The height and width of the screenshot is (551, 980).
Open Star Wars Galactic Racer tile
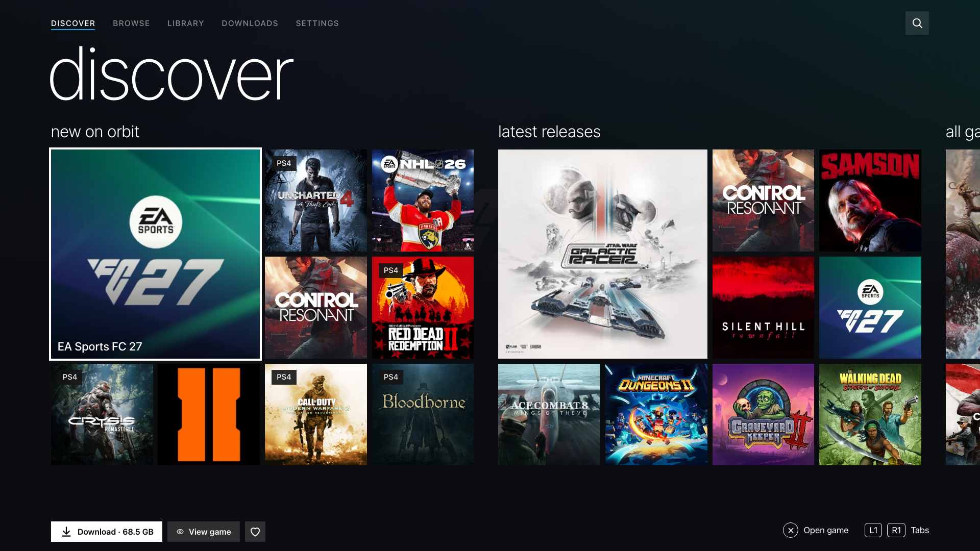[x=603, y=254]
